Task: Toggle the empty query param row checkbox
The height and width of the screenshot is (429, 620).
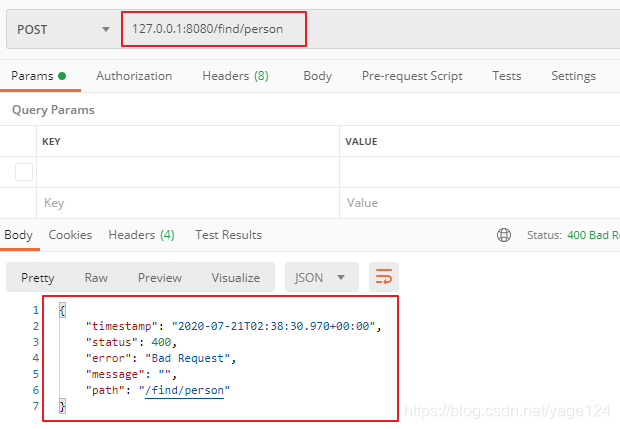Action: (x=24, y=172)
